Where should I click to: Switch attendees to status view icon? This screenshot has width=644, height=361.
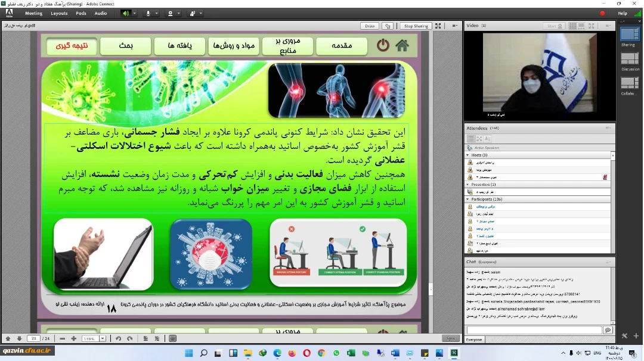[x=488, y=139]
